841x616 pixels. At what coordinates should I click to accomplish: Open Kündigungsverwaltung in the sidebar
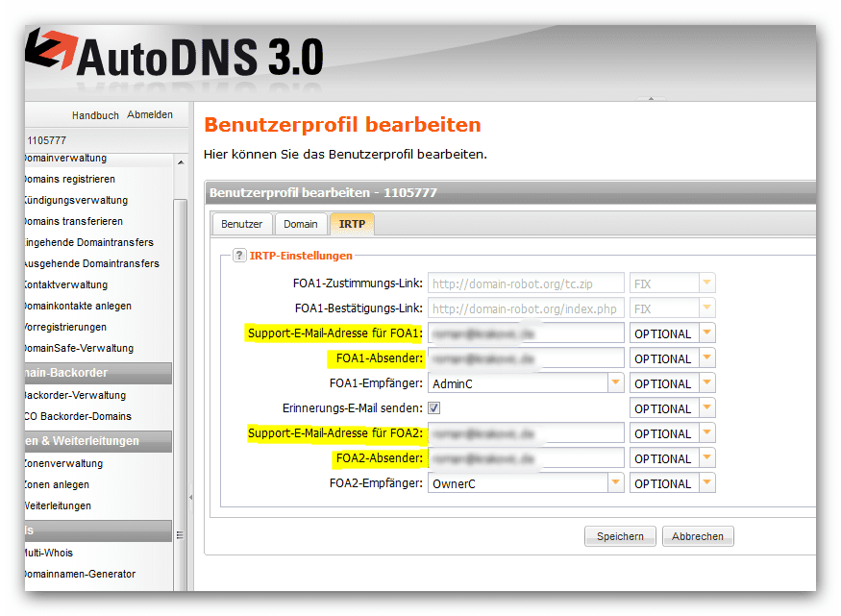coord(76,200)
